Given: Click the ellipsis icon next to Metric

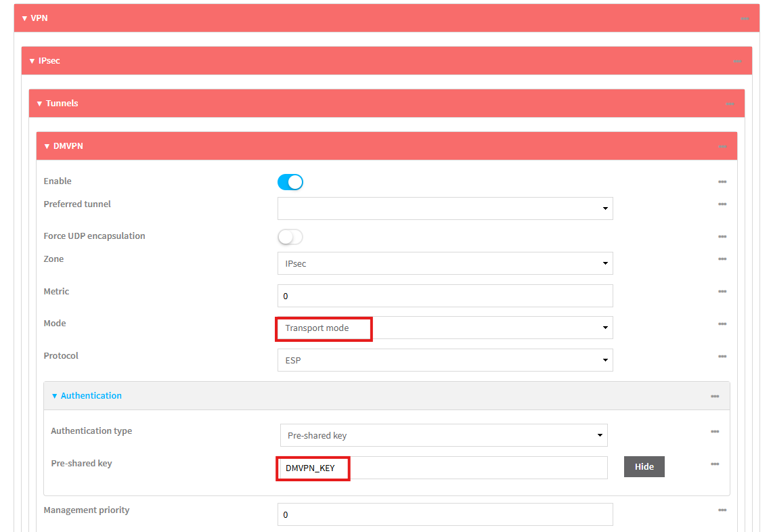Looking at the screenshot, I should coord(722,292).
